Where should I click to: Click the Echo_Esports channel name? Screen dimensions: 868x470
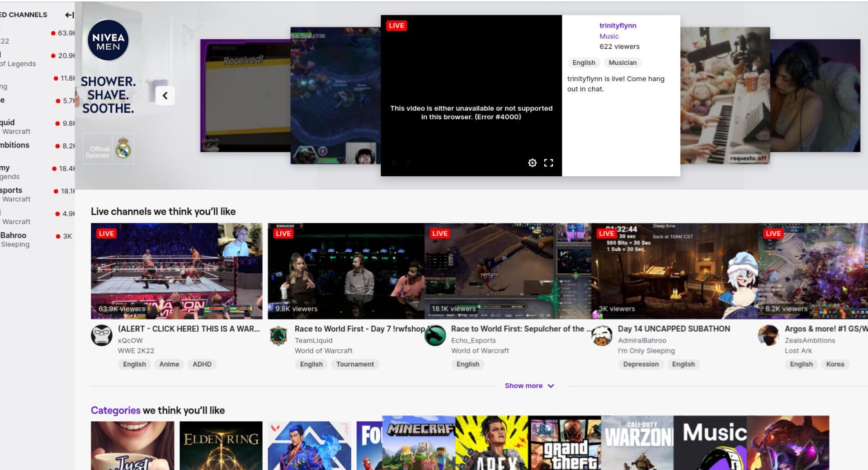click(x=473, y=340)
